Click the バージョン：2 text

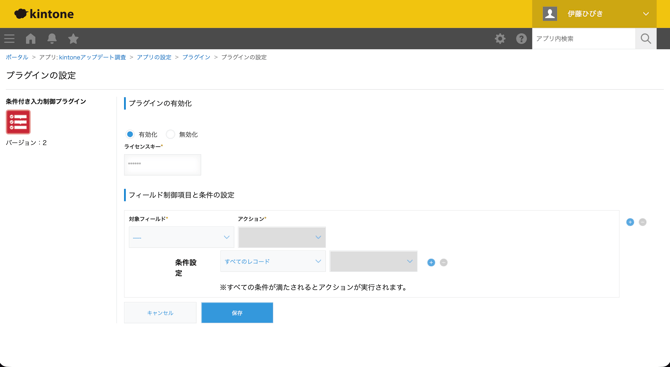pos(26,143)
